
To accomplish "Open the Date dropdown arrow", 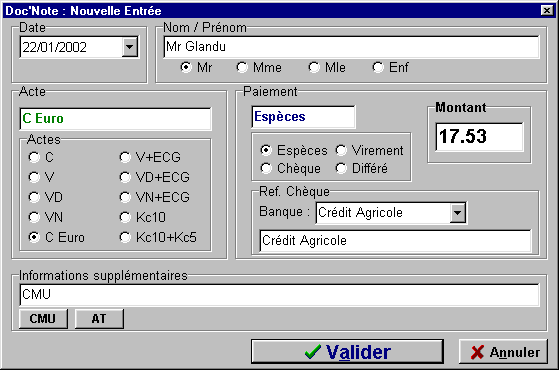I will coord(130,47).
